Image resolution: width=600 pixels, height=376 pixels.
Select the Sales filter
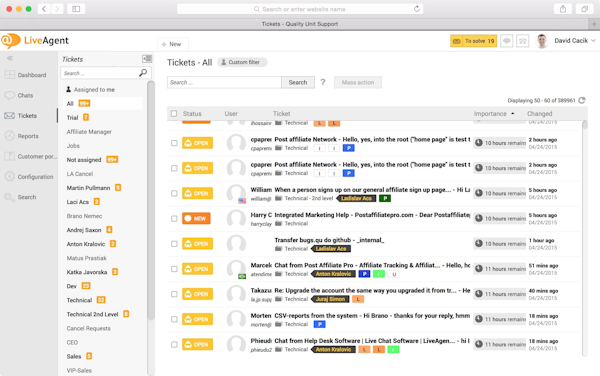[x=79, y=356]
